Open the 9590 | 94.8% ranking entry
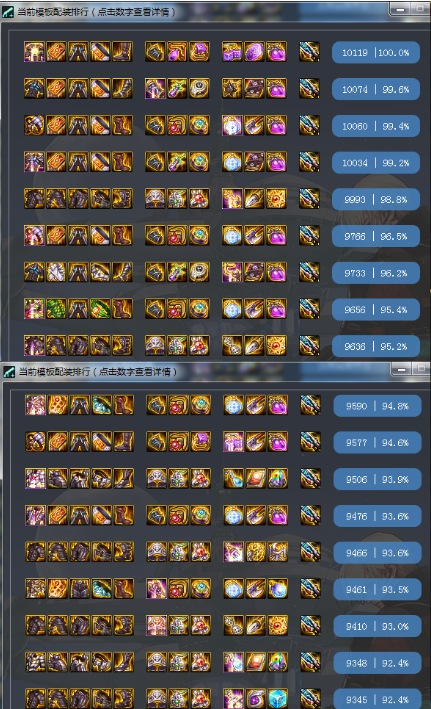Image resolution: width=431 pixels, height=709 pixels. coord(377,406)
